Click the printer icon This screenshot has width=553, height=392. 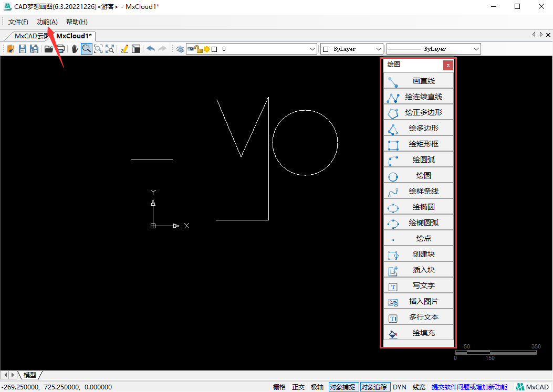click(60, 49)
